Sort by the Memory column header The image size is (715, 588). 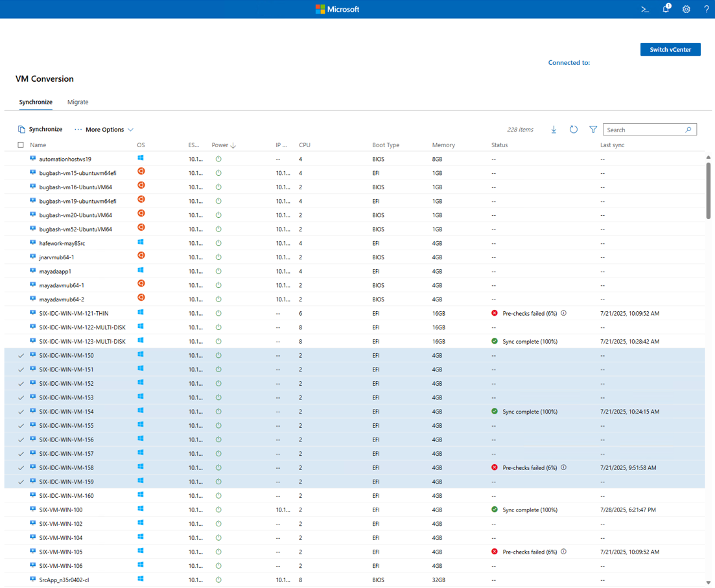click(443, 145)
